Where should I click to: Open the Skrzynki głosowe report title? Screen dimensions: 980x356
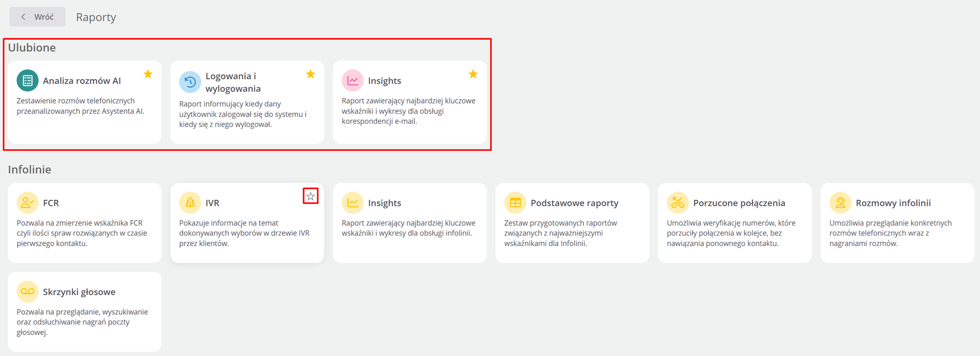pyautogui.click(x=79, y=292)
